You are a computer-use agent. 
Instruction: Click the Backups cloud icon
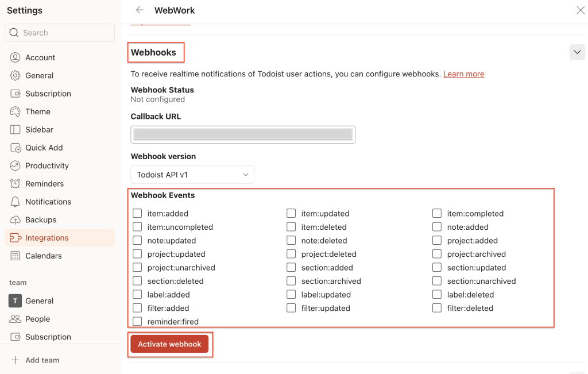click(x=15, y=220)
